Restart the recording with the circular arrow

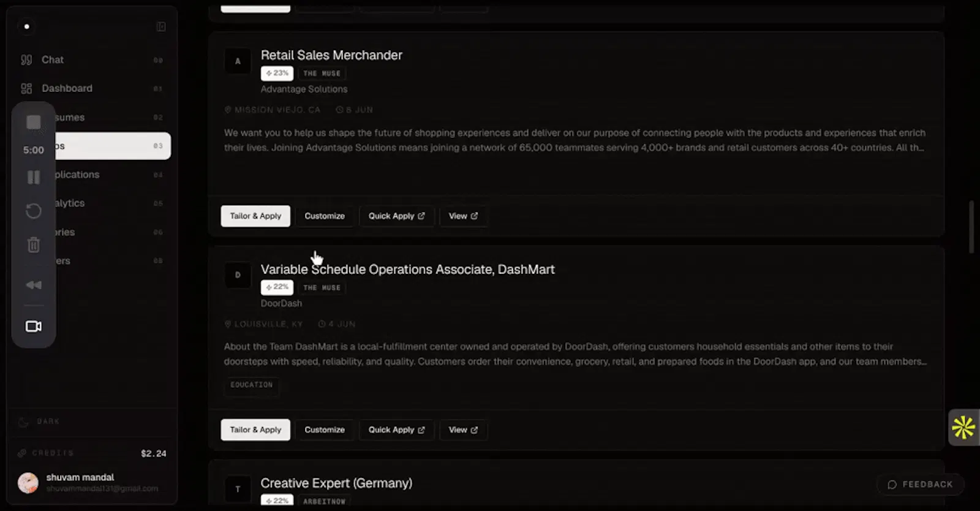[34, 211]
